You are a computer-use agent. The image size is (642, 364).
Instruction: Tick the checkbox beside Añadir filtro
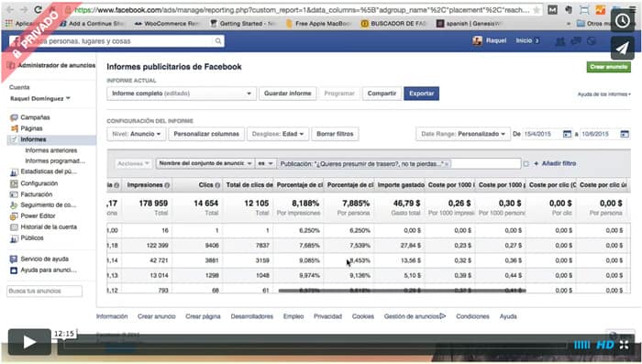pyautogui.click(x=526, y=164)
